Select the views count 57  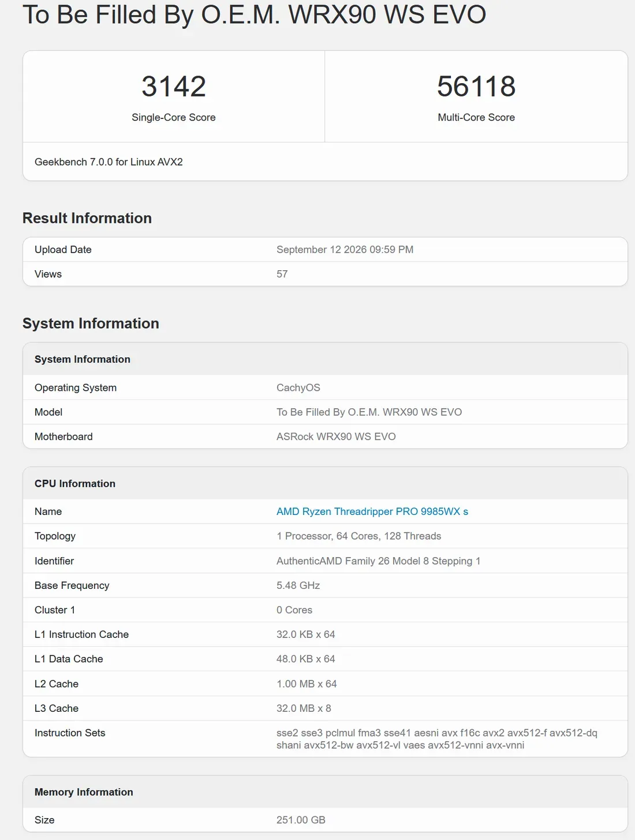[x=282, y=274]
